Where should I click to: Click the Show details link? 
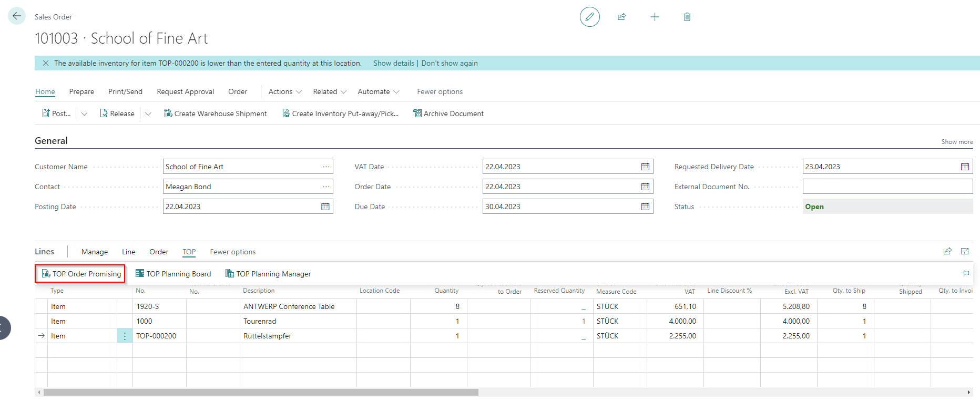pyautogui.click(x=393, y=63)
